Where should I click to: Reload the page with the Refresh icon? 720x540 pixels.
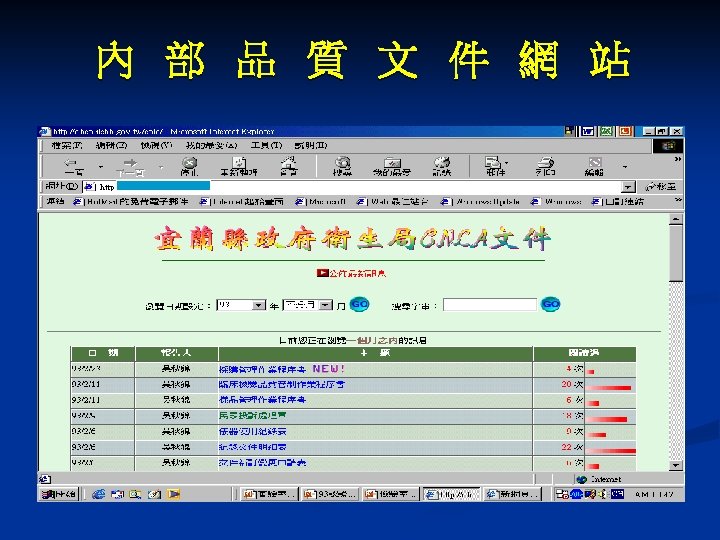pyautogui.click(x=239, y=167)
